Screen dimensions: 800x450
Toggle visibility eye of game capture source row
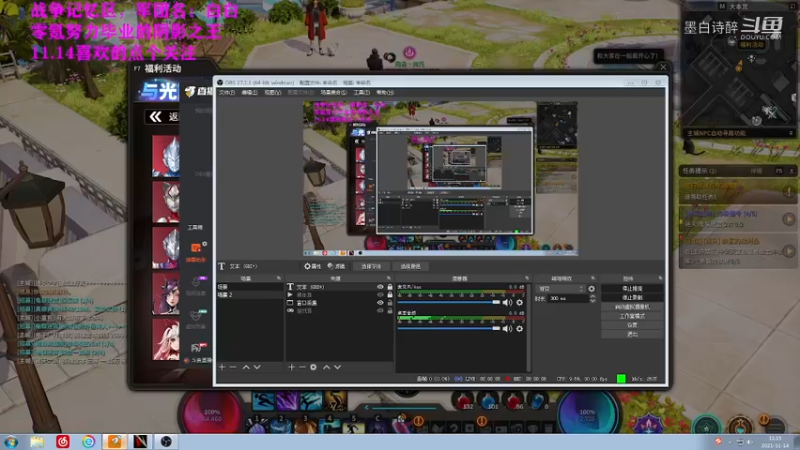coord(380,310)
